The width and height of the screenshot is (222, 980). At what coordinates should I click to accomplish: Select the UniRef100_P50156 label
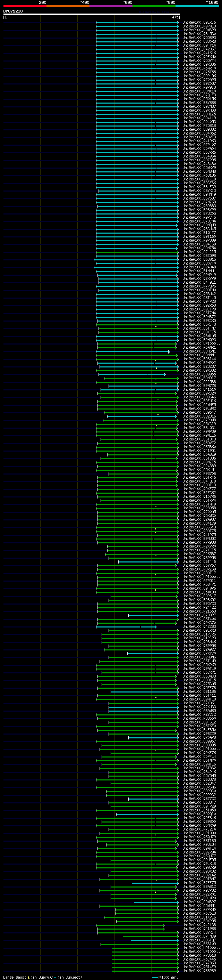[x=199, y=99]
